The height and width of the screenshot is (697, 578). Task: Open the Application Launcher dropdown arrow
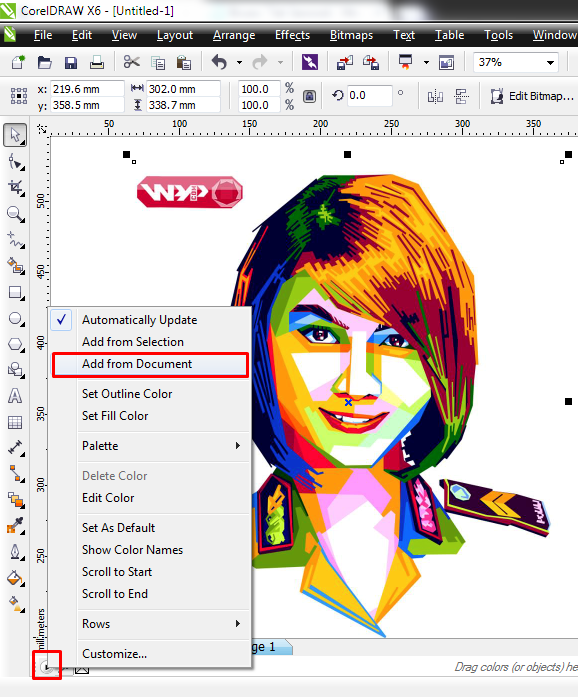click(x=426, y=63)
